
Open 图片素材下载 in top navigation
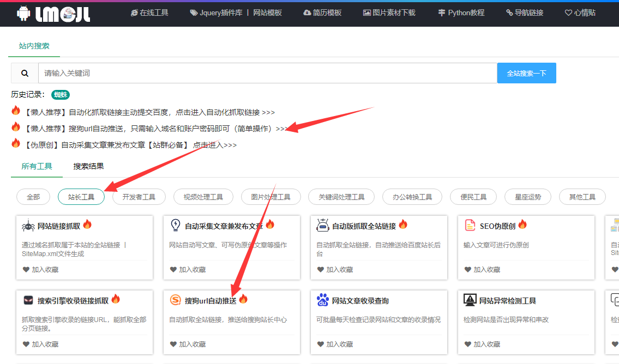pyautogui.click(x=389, y=13)
